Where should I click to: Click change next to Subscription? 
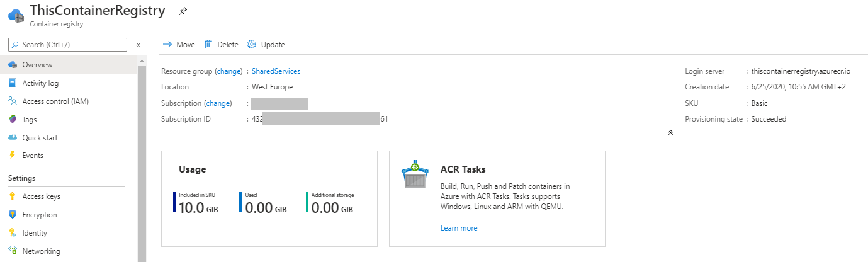(x=218, y=103)
